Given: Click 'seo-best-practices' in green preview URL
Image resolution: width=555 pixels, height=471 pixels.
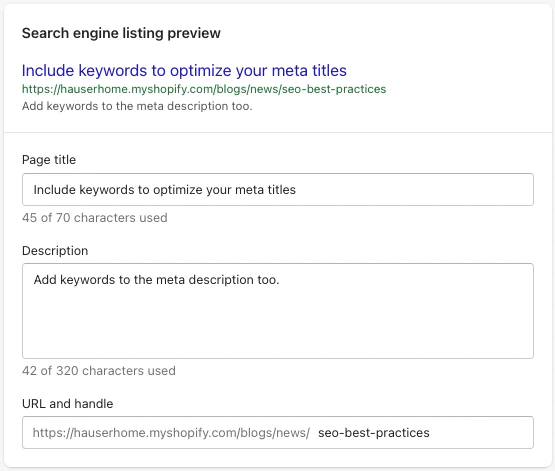Looking at the screenshot, I should [334, 89].
